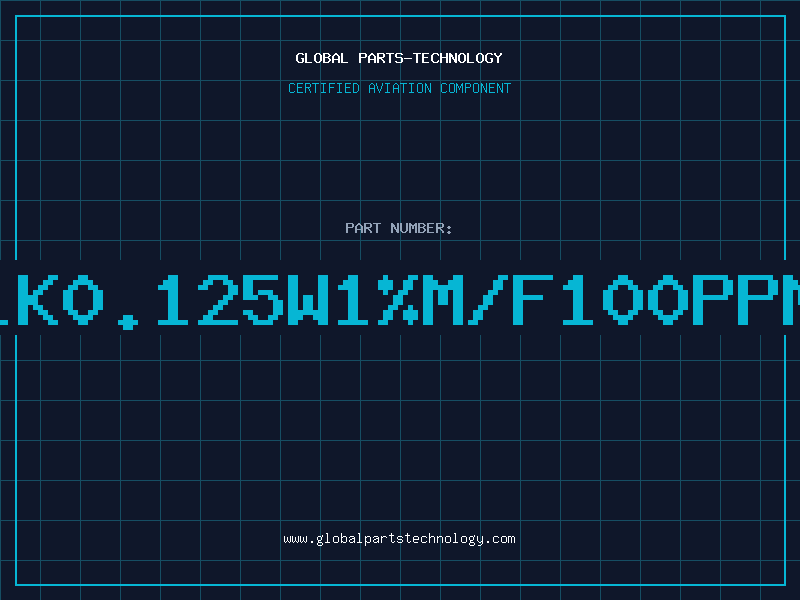This screenshot has width=800, height=600.
Task: Click the PART NUMBER: label
Action: tap(399, 228)
